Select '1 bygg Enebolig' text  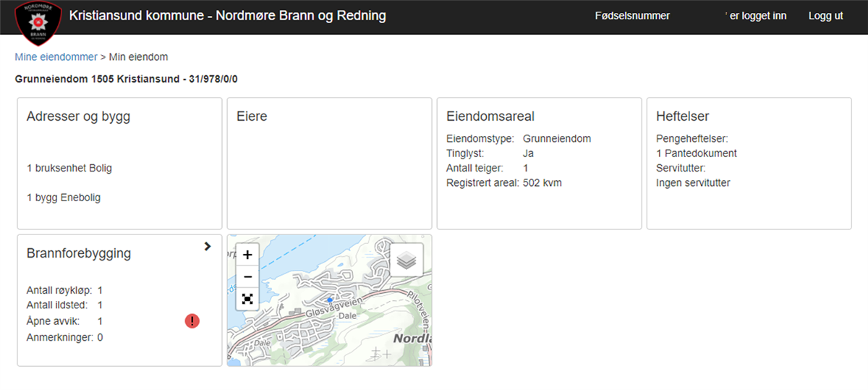(x=64, y=198)
